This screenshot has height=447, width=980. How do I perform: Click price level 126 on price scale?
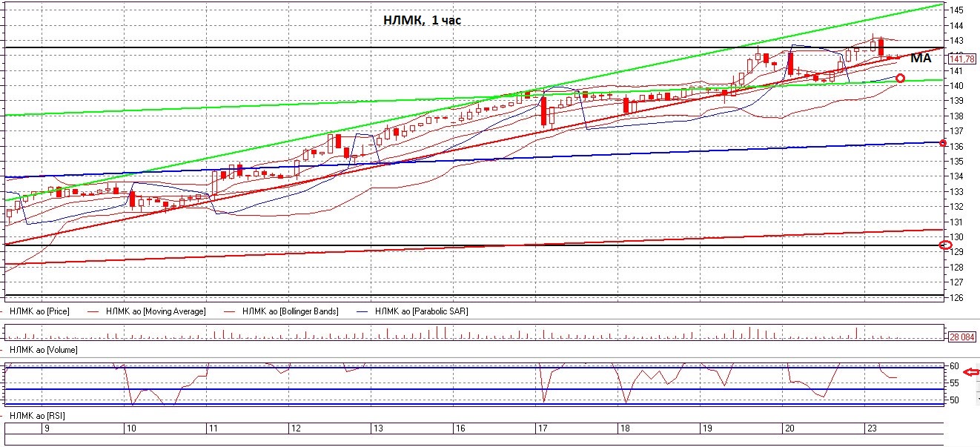(x=956, y=298)
